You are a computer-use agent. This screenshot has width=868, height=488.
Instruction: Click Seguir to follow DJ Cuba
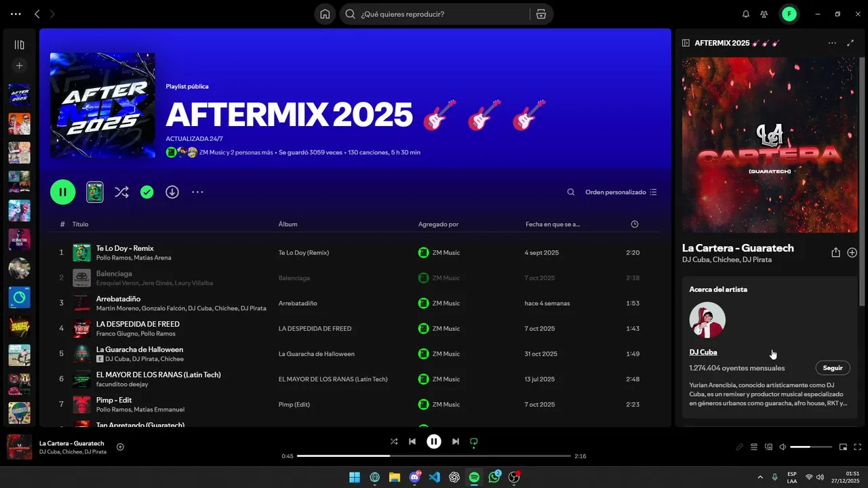coord(832,368)
